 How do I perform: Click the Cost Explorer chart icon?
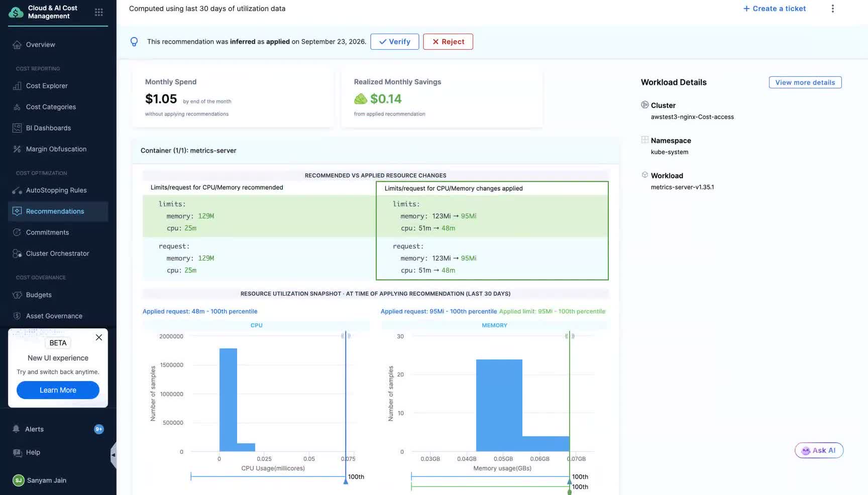tap(17, 86)
